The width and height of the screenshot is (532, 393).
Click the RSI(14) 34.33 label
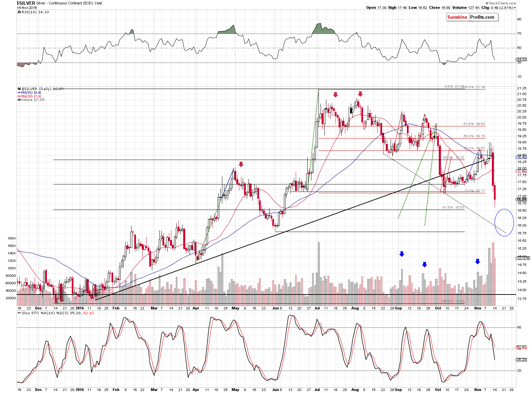(x=35, y=12)
